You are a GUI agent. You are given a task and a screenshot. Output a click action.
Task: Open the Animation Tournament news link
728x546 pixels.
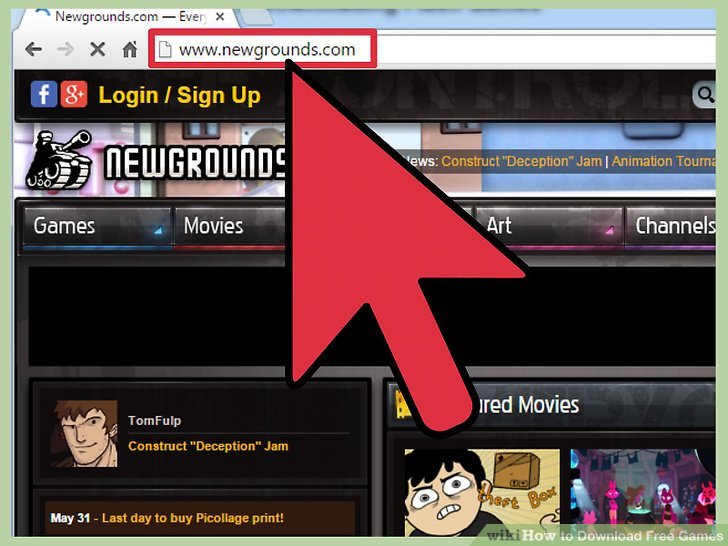point(663,161)
